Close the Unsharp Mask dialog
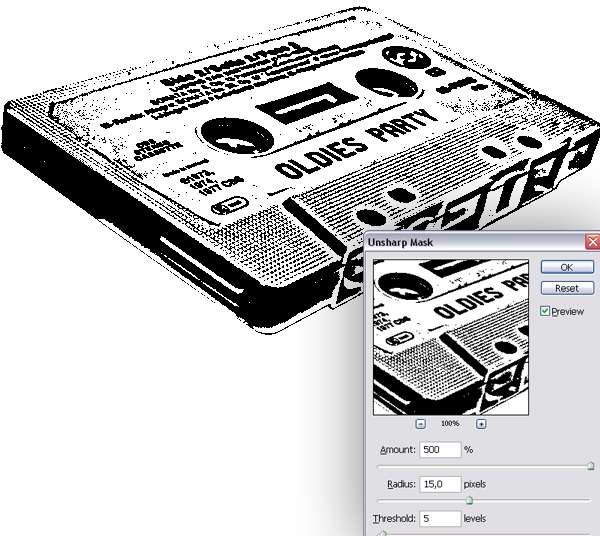The width and height of the screenshot is (600, 536). (593, 242)
